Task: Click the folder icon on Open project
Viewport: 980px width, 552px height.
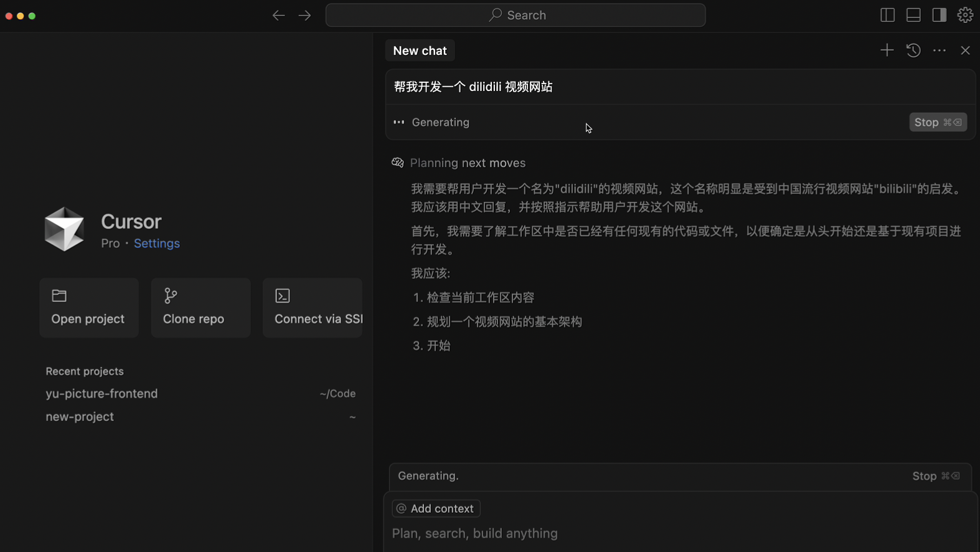Action: (x=59, y=295)
